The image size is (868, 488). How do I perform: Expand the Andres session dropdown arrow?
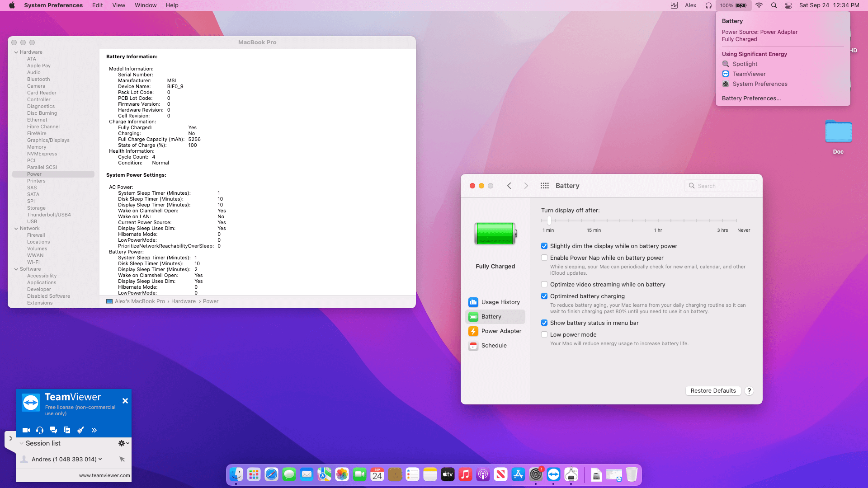[100, 459]
